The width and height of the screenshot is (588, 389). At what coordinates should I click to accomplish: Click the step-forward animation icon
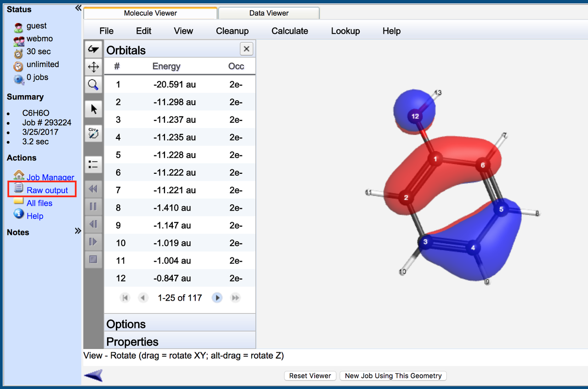[93, 242]
